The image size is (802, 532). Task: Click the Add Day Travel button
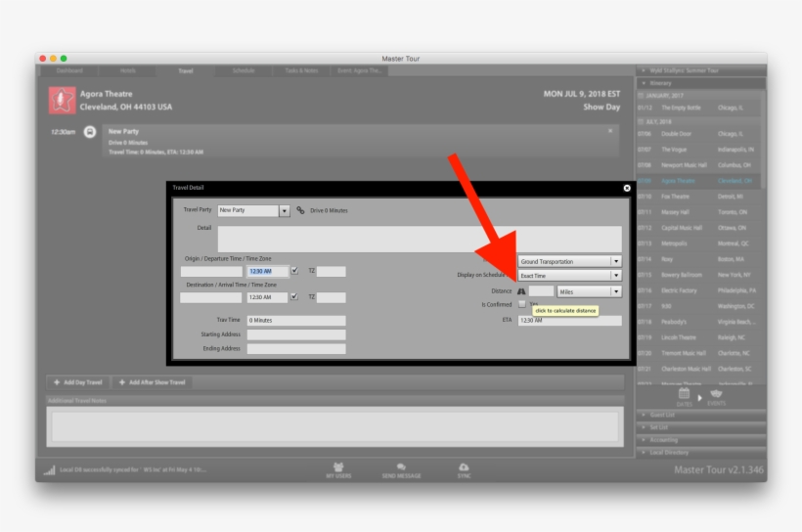click(78, 382)
